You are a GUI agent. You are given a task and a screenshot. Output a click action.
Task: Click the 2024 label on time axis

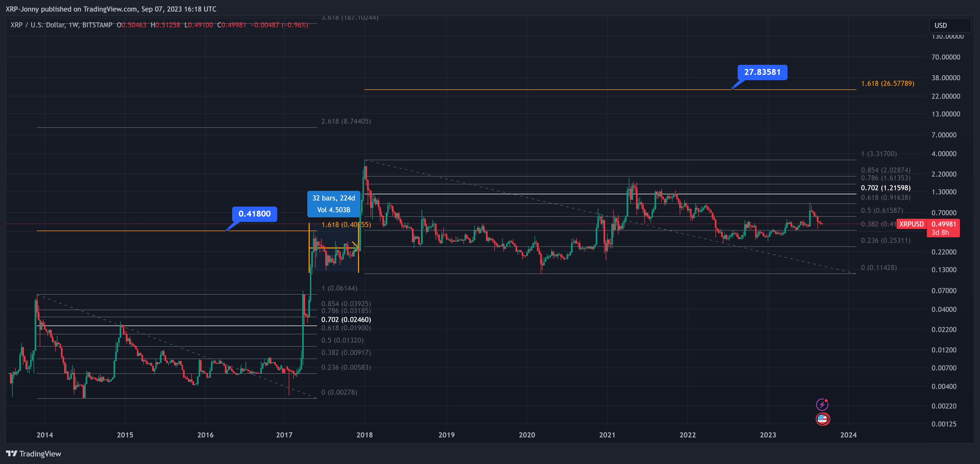848,435
